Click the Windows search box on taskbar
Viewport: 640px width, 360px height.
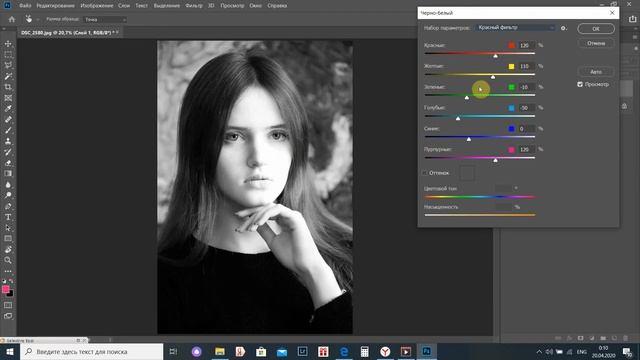[x=91, y=351]
